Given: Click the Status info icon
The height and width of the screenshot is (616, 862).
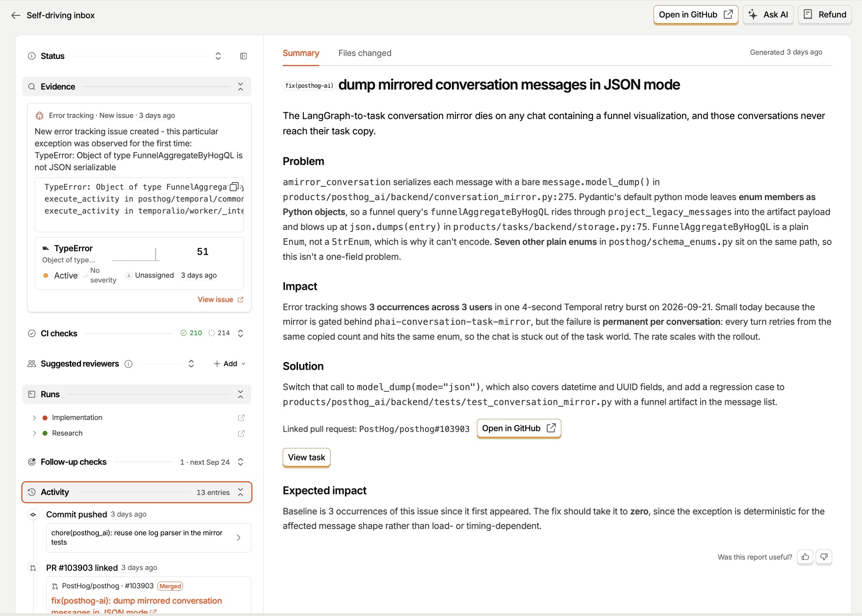Looking at the screenshot, I should click(x=32, y=56).
